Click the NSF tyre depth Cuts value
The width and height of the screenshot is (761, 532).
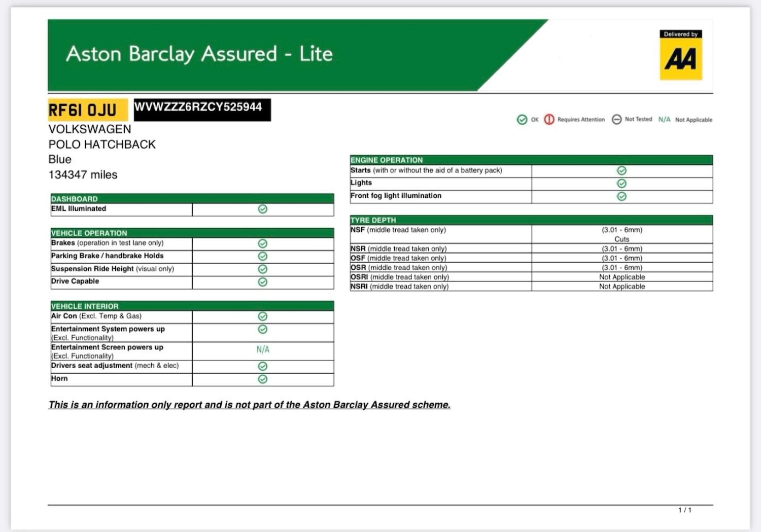click(x=621, y=239)
